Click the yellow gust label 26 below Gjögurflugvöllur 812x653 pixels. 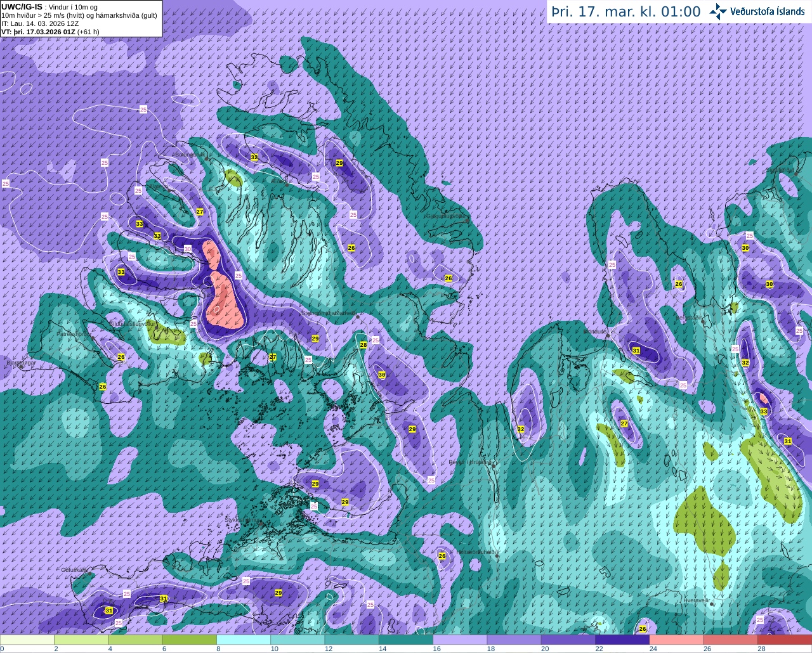click(449, 278)
